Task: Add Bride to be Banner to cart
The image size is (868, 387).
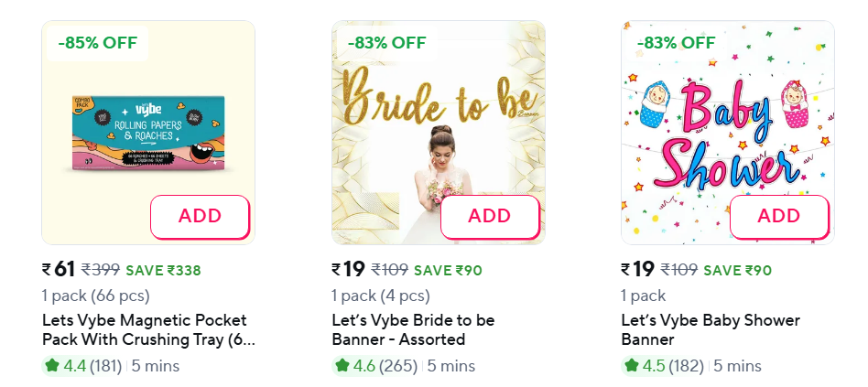Action: point(489,217)
